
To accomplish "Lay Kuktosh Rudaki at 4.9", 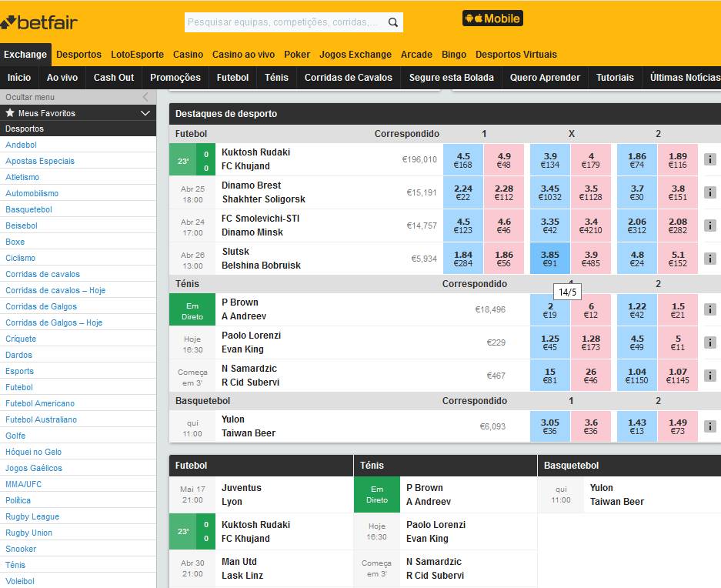I will [504, 159].
